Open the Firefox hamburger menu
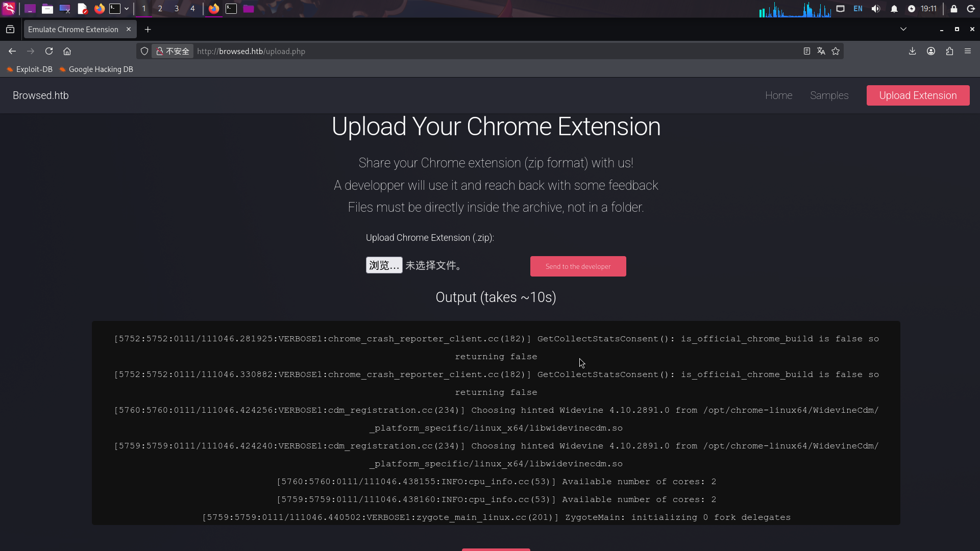The image size is (980, 551). (968, 51)
